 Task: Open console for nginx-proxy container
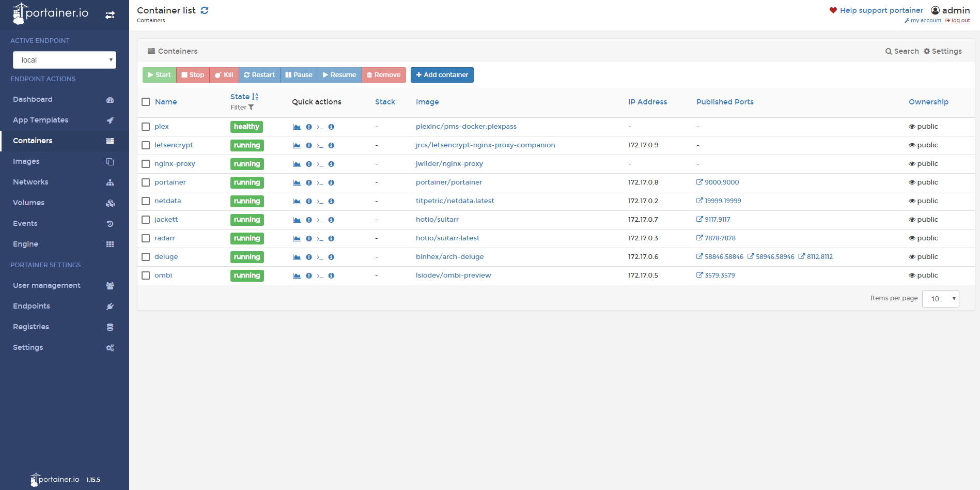click(x=320, y=164)
